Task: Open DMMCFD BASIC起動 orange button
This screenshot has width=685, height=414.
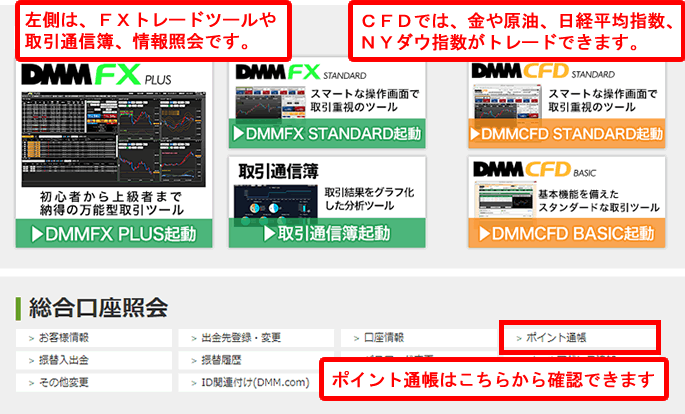Action: pyautogui.click(x=567, y=233)
